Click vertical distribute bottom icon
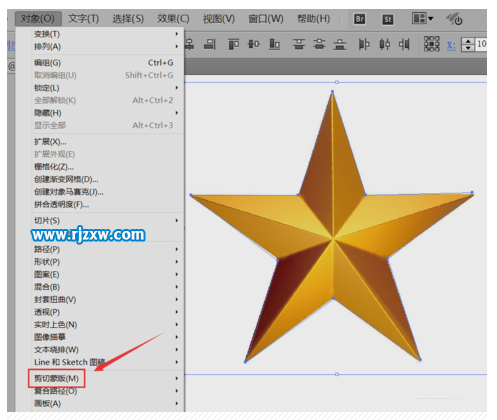The height and width of the screenshot is (420, 497). pos(340,44)
